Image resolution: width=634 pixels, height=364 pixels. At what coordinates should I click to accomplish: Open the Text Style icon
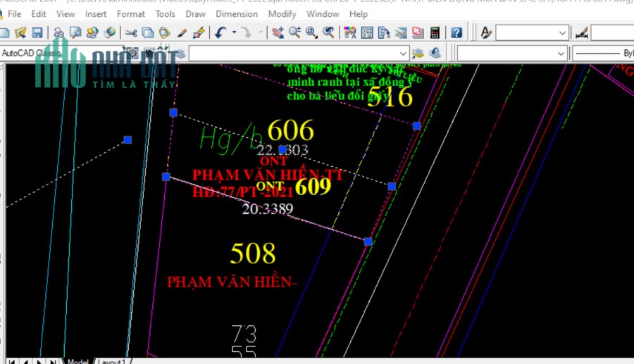pos(485,32)
